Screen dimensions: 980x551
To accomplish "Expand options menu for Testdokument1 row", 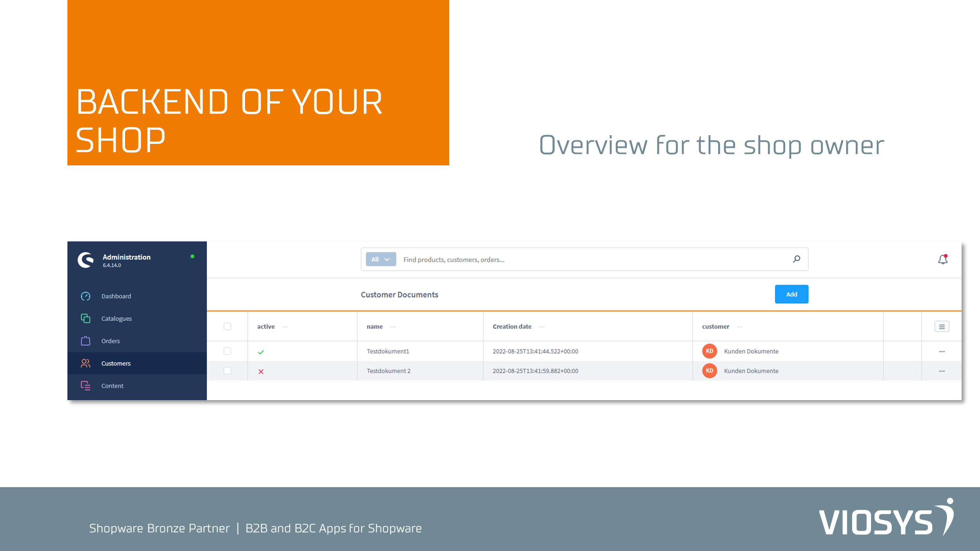I will (x=942, y=351).
